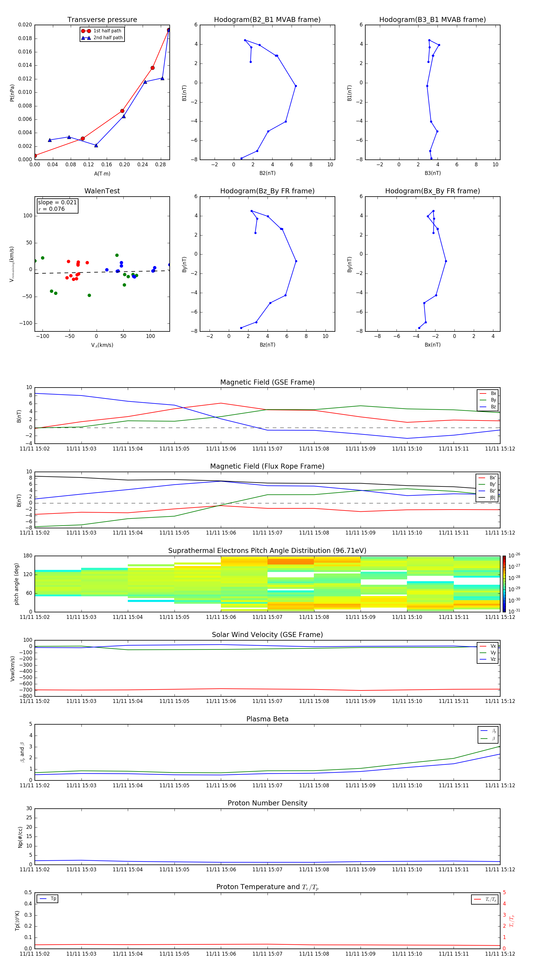
Task: Select the "2nd half path" legend entry
Action: click(102, 38)
